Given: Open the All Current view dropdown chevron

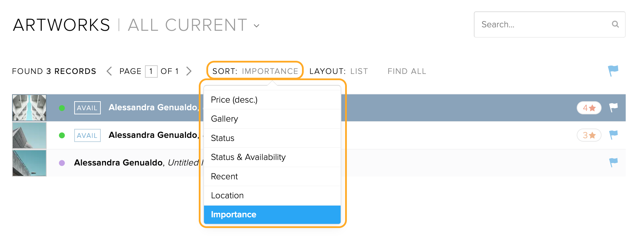Looking at the screenshot, I should (256, 26).
